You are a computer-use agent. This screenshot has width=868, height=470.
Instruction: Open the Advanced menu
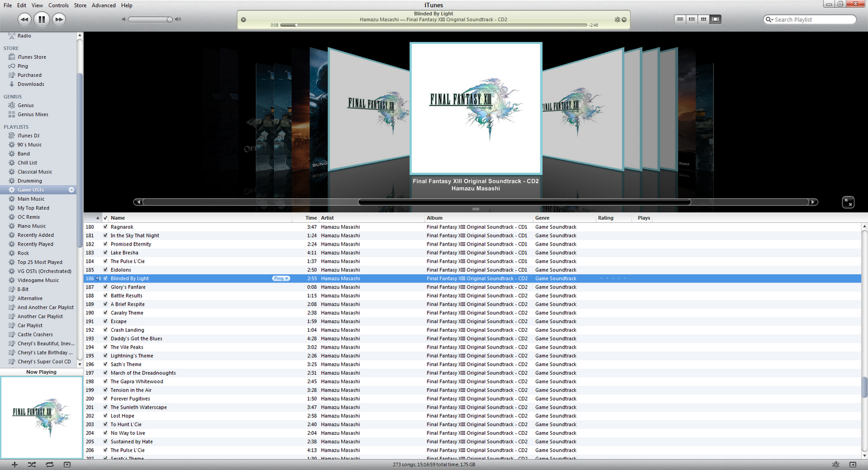104,5
